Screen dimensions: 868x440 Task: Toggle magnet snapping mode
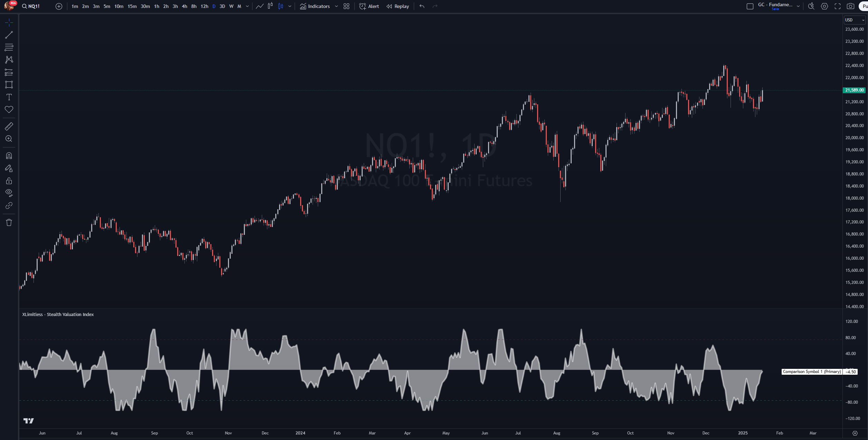9,156
